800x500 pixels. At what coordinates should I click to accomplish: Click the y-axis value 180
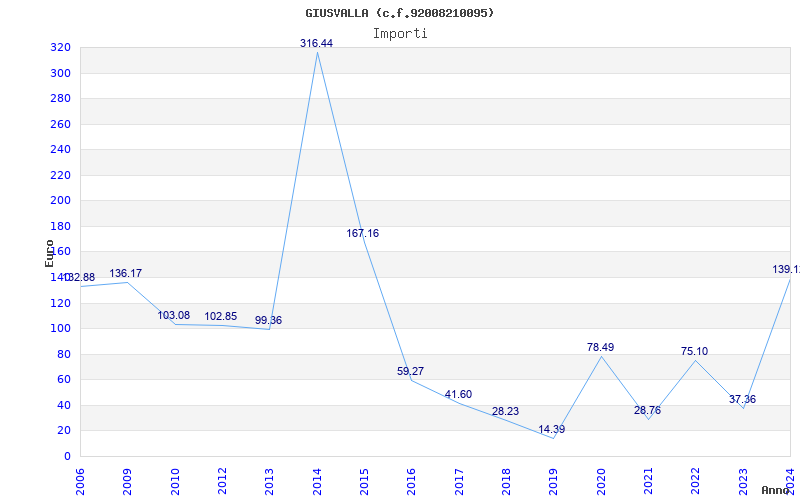60,227
